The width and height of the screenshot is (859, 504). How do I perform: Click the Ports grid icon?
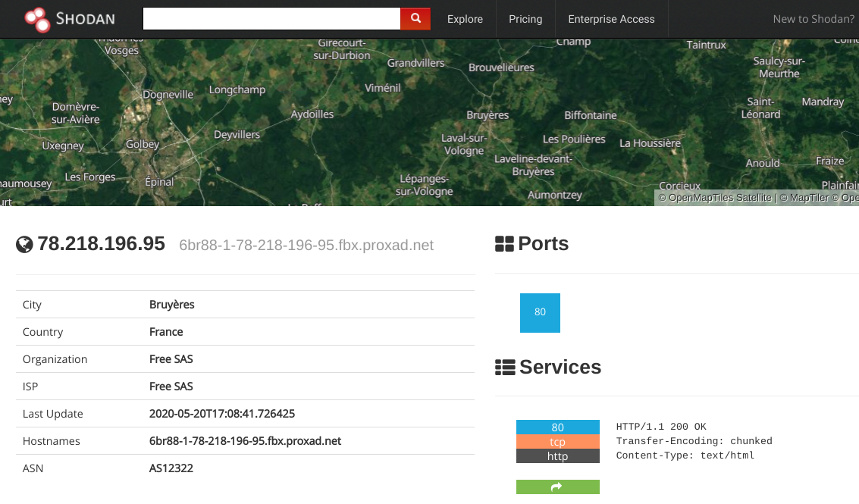504,244
